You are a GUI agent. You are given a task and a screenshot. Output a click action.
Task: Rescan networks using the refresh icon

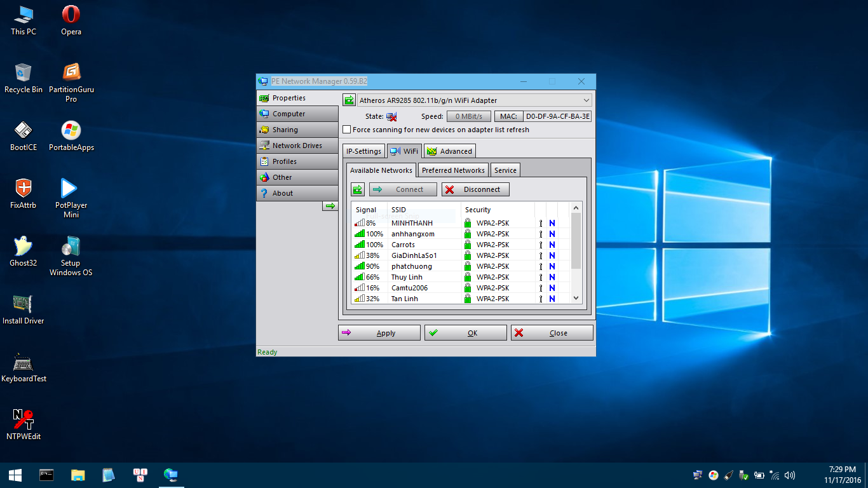tap(356, 189)
